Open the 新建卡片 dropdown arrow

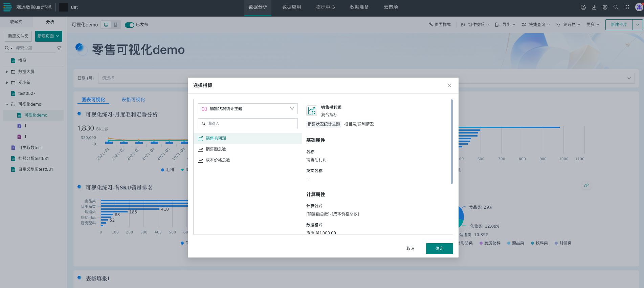tap(637, 25)
